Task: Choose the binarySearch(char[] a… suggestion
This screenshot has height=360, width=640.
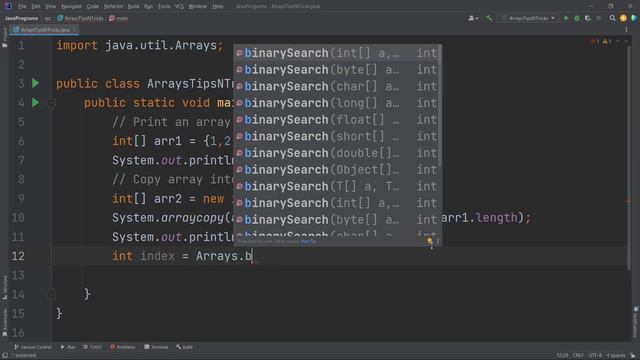Action: [337, 87]
